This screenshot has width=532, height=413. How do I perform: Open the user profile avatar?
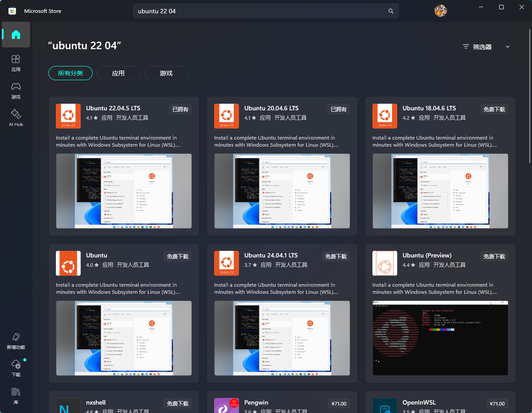click(440, 11)
